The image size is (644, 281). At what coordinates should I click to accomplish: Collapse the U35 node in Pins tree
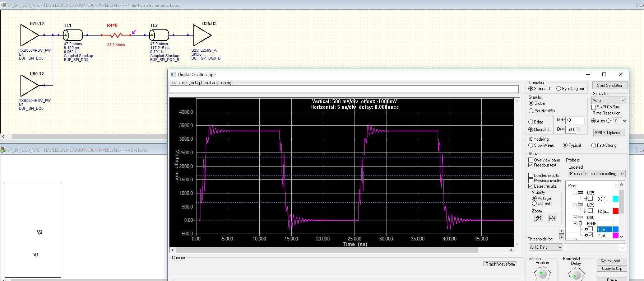[x=574, y=193]
